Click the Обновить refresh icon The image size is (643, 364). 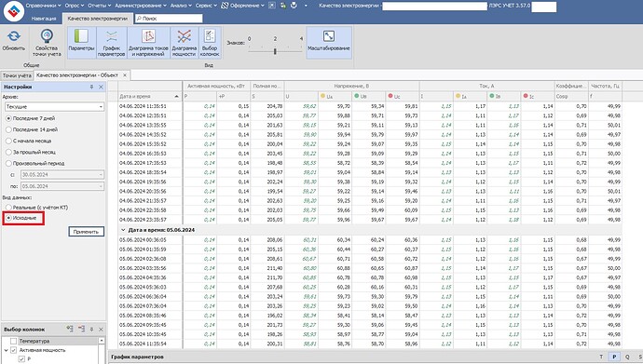pyautogui.click(x=14, y=36)
